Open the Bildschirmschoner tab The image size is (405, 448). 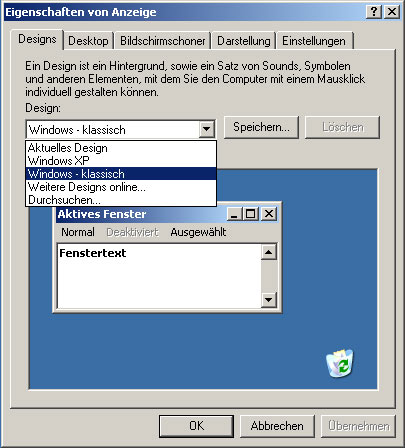[x=162, y=41]
